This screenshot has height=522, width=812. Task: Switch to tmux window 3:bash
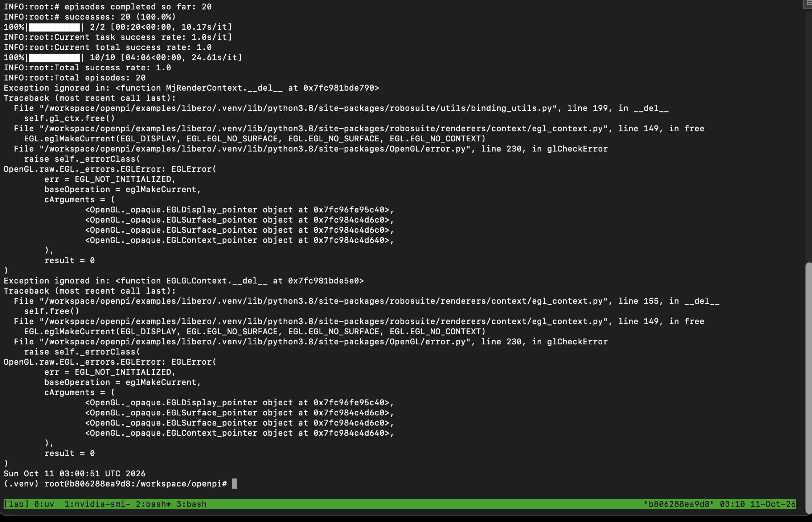(192, 504)
